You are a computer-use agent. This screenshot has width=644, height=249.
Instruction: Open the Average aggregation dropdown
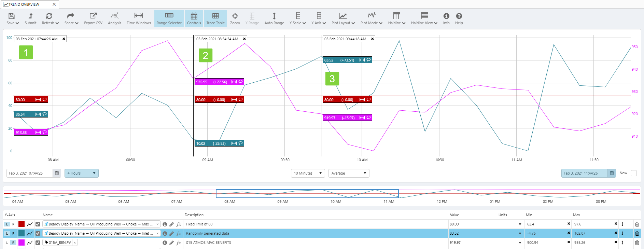click(348, 173)
